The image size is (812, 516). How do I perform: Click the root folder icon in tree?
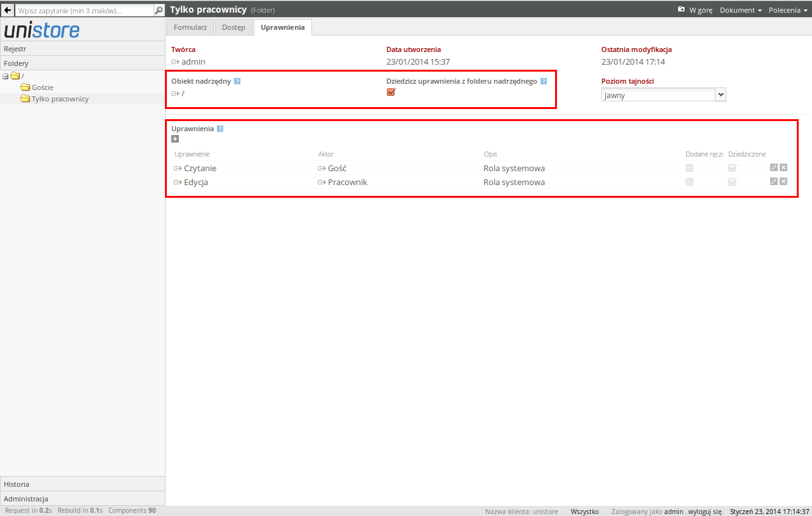[x=15, y=76]
